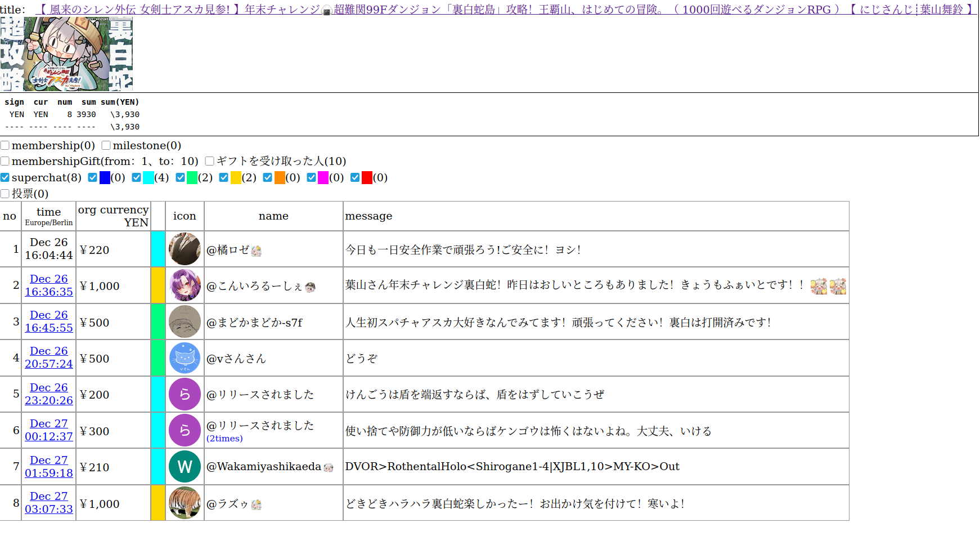Image resolution: width=980 pixels, height=536 pixels.
Task: Open timestamp link Dec 27 00:12:37
Action: (x=49, y=430)
